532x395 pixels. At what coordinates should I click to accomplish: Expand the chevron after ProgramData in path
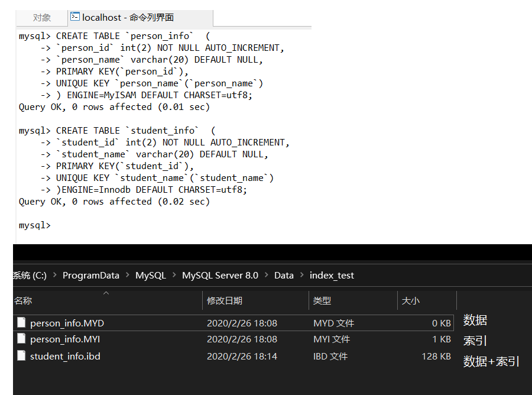(127, 276)
